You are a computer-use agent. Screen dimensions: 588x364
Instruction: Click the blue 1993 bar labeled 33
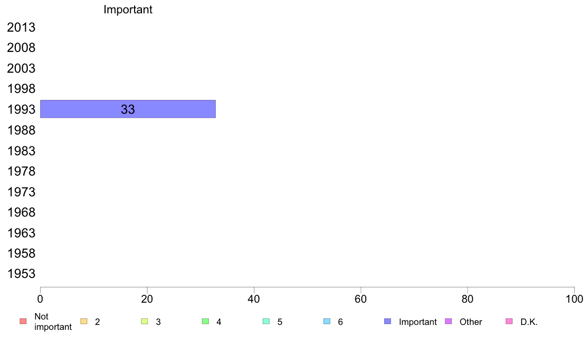128,109
